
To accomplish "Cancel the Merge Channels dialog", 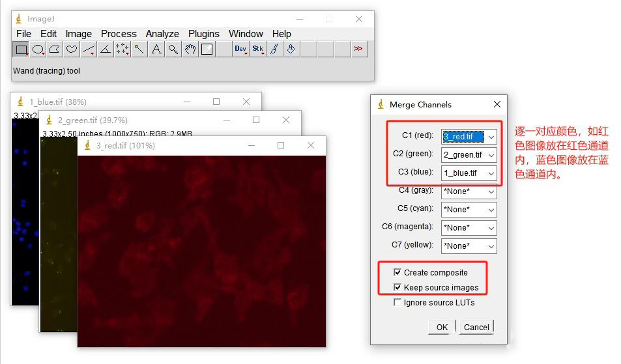I will tap(476, 327).
